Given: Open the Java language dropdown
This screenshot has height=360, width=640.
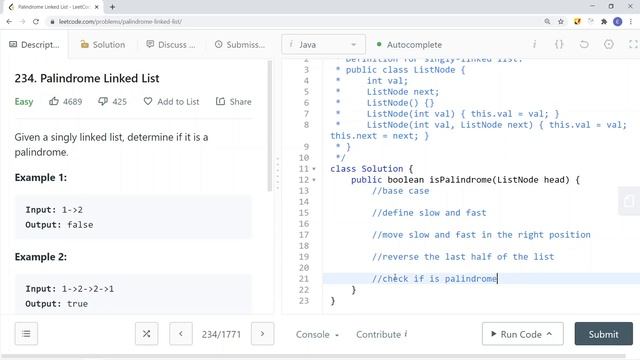Looking at the screenshot, I should (323, 44).
